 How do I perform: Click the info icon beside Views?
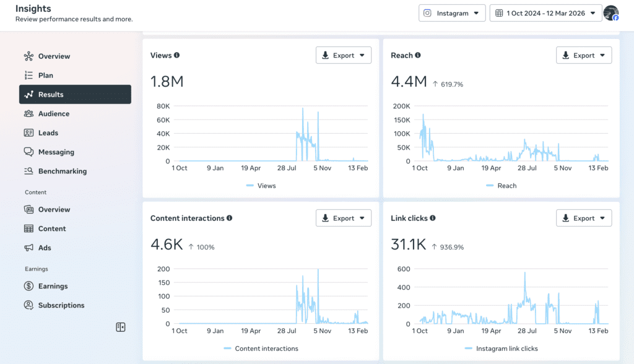tap(177, 56)
